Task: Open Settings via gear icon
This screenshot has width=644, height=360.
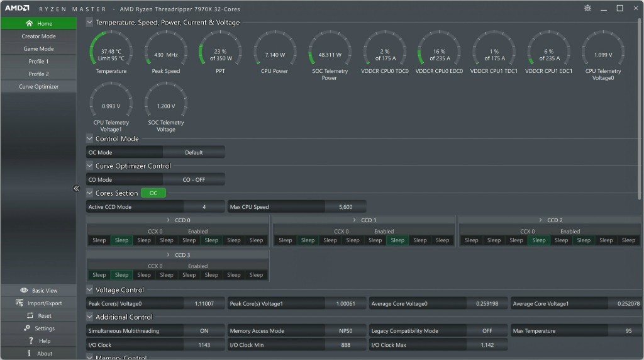Action: coord(27,328)
